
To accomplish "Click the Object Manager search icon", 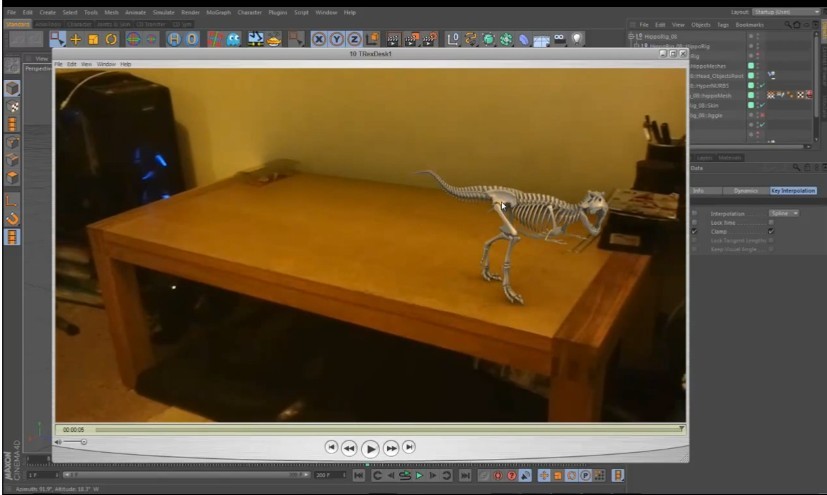I will point(787,25).
